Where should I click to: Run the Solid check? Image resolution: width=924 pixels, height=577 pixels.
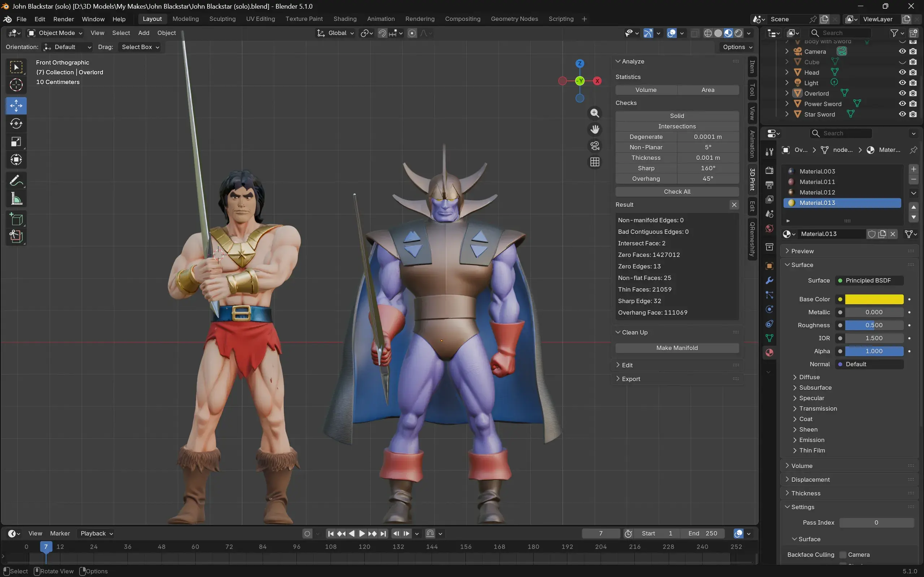pos(677,116)
